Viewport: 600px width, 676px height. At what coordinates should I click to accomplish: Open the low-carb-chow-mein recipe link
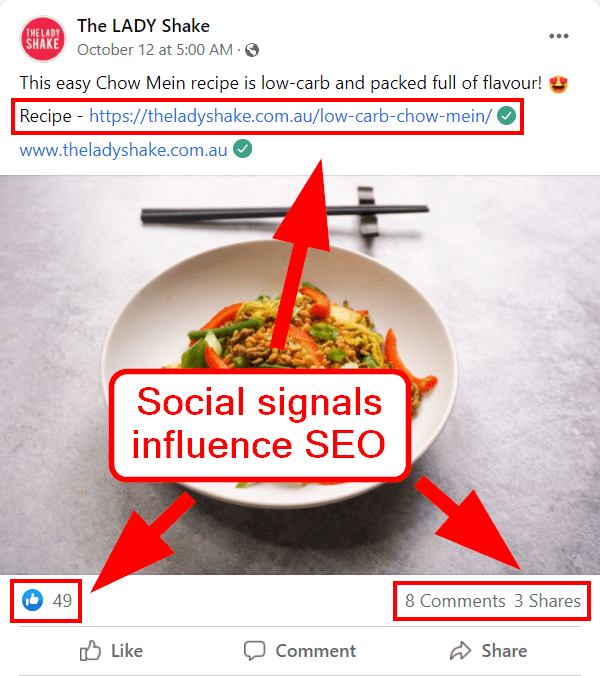pos(291,116)
